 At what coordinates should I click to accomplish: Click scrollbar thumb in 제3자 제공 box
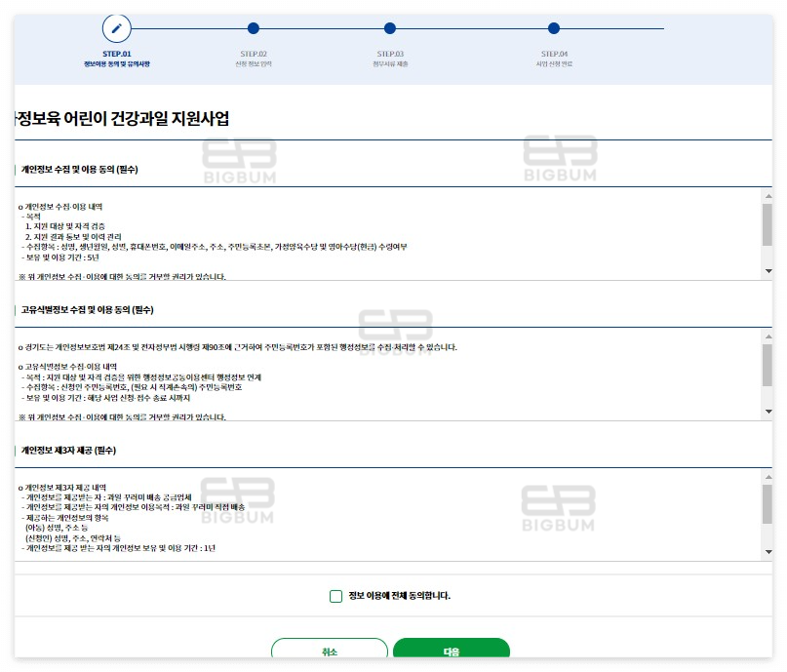click(767, 504)
